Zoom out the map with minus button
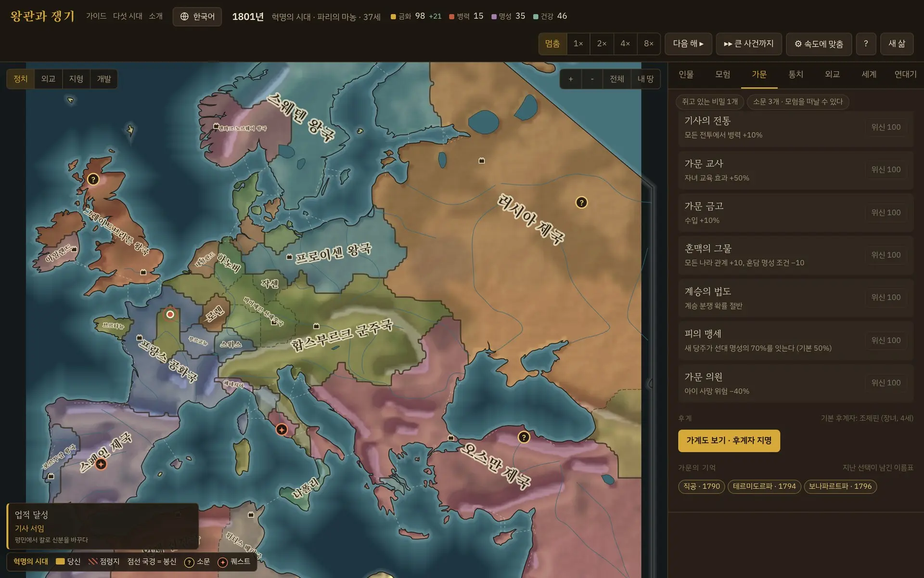The width and height of the screenshot is (924, 578). (592, 79)
